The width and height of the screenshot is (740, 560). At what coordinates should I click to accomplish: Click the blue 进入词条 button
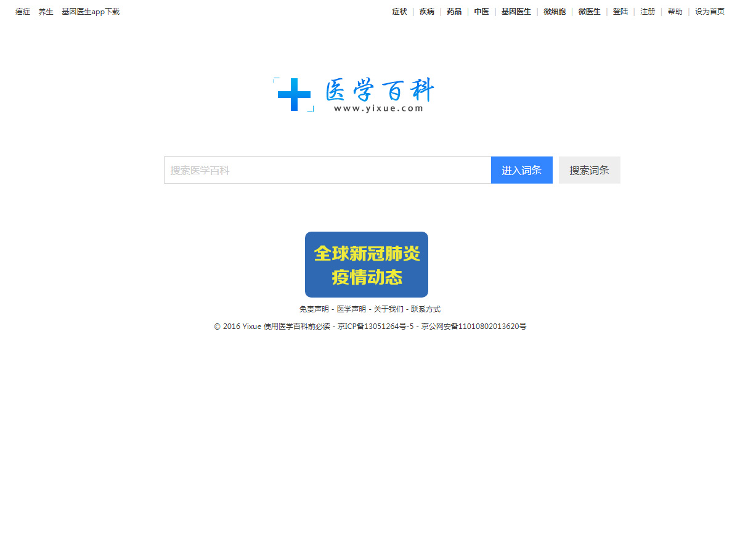(522, 170)
